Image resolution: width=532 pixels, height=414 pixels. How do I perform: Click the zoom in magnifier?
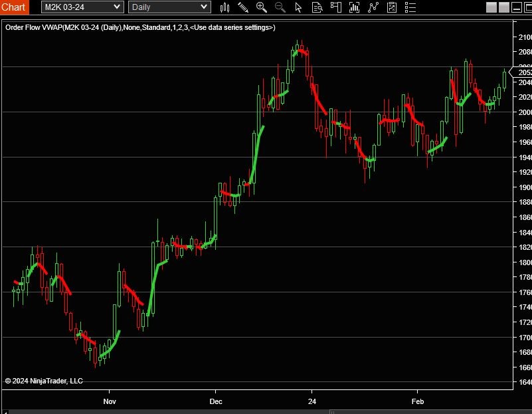point(262,7)
